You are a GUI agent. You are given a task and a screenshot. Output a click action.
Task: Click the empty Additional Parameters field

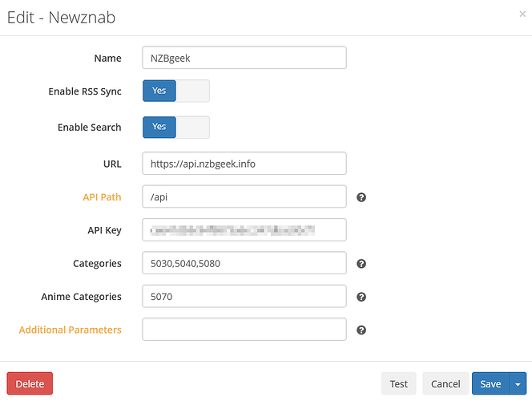(x=244, y=330)
